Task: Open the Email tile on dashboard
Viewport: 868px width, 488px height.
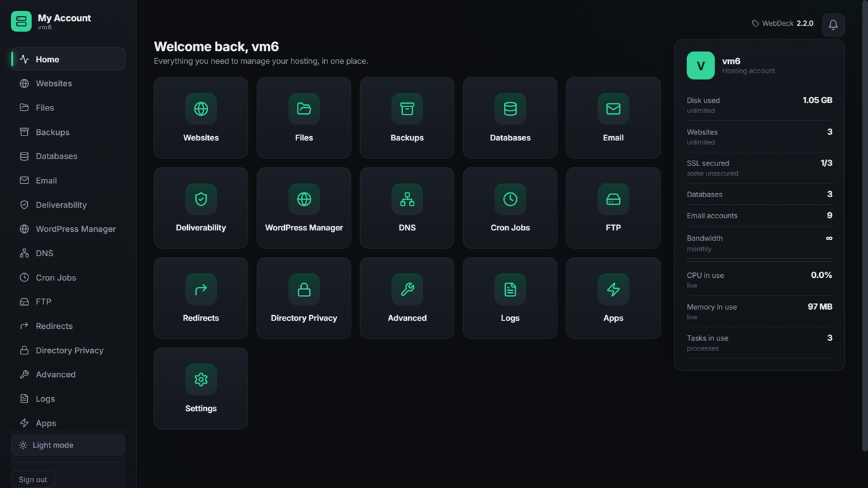Action: (x=613, y=117)
